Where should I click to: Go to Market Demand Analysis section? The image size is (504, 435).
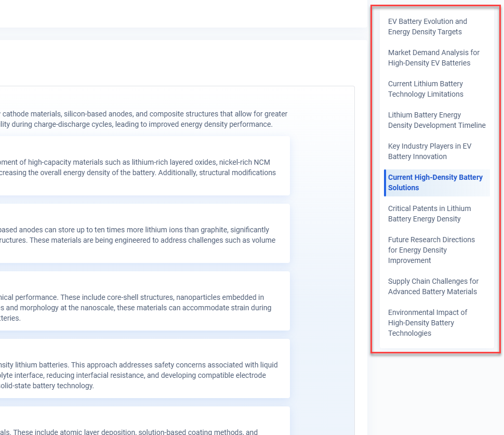click(433, 58)
